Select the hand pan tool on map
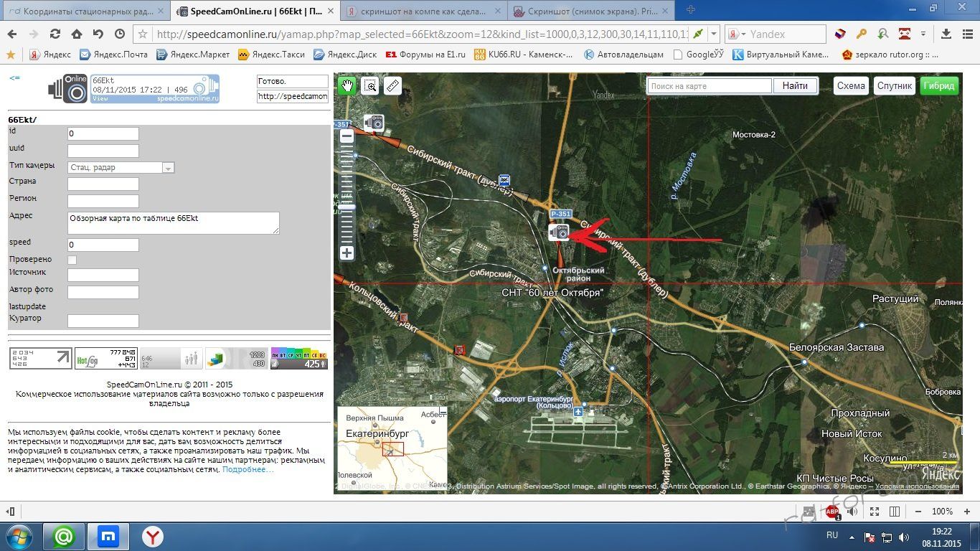980x551 pixels. click(348, 86)
